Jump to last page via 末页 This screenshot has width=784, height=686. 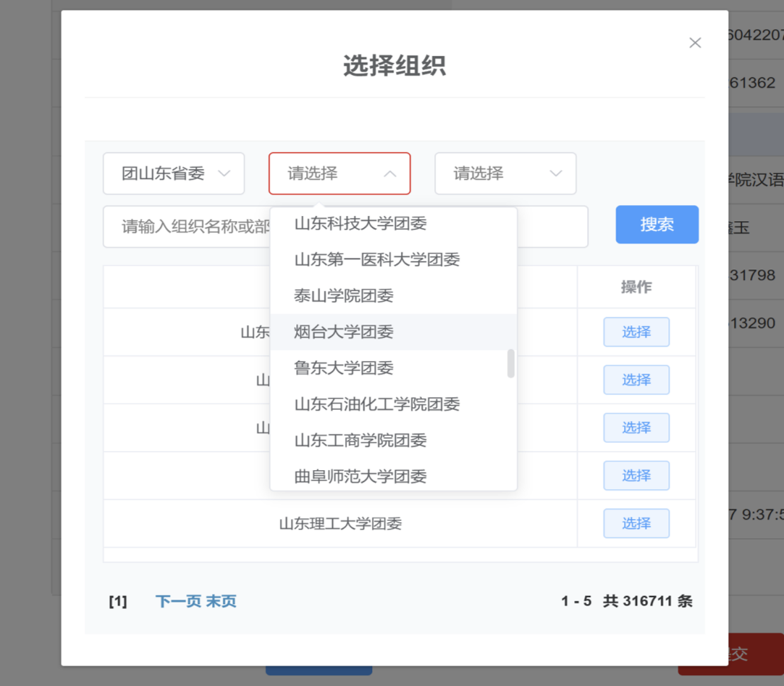click(x=221, y=601)
